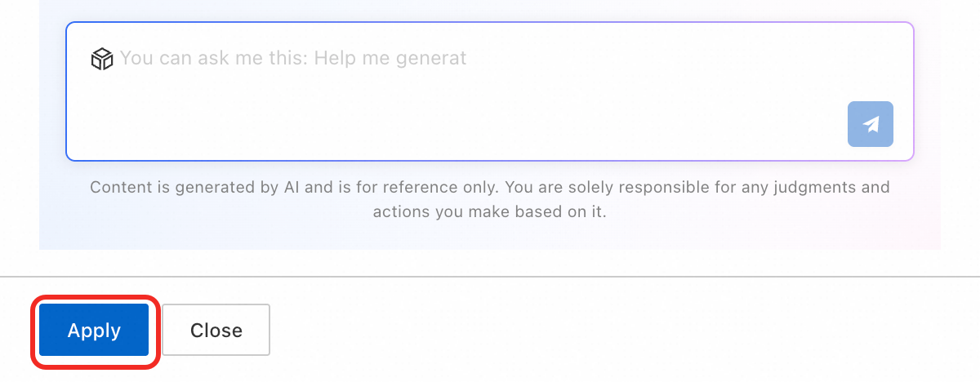This screenshot has width=980, height=382.
Task: Click the cube icon in the prompt box
Action: pyautogui.click(x=101, y=59)
